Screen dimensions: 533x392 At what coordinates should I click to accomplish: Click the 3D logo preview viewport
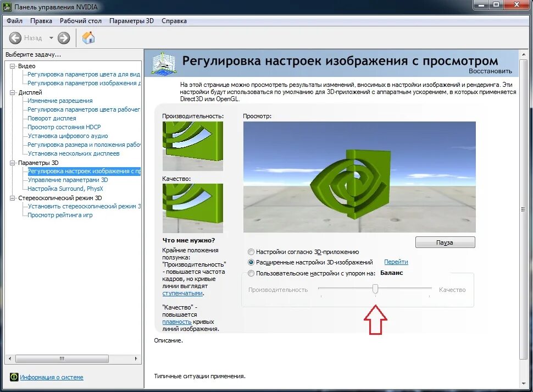pyautogui.click(x=359, y=177)
